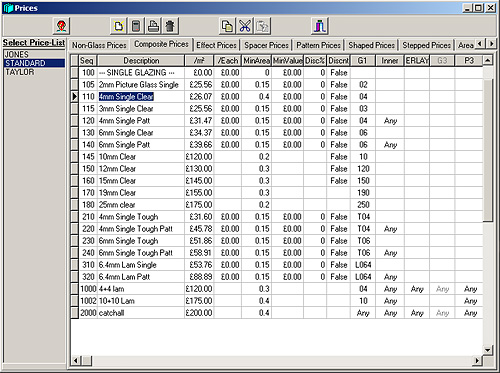Click the Inner column header
This screenshot has width=500, height=373.
(x=390, y=61)
